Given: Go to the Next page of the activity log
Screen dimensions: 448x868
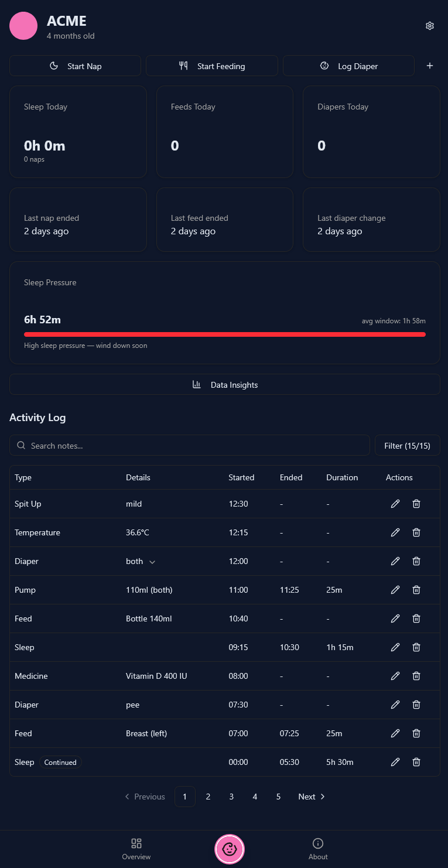Looking at the screenshot, I should pos(311,797).
